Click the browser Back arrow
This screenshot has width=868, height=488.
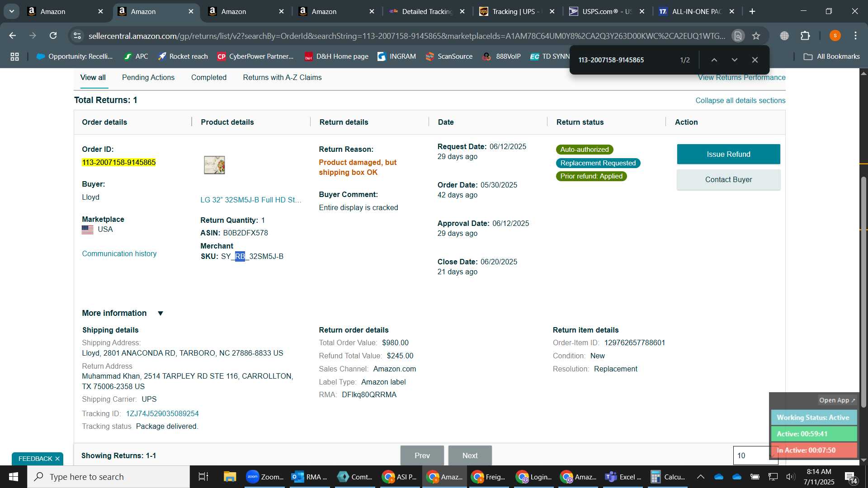coord(13,36)
